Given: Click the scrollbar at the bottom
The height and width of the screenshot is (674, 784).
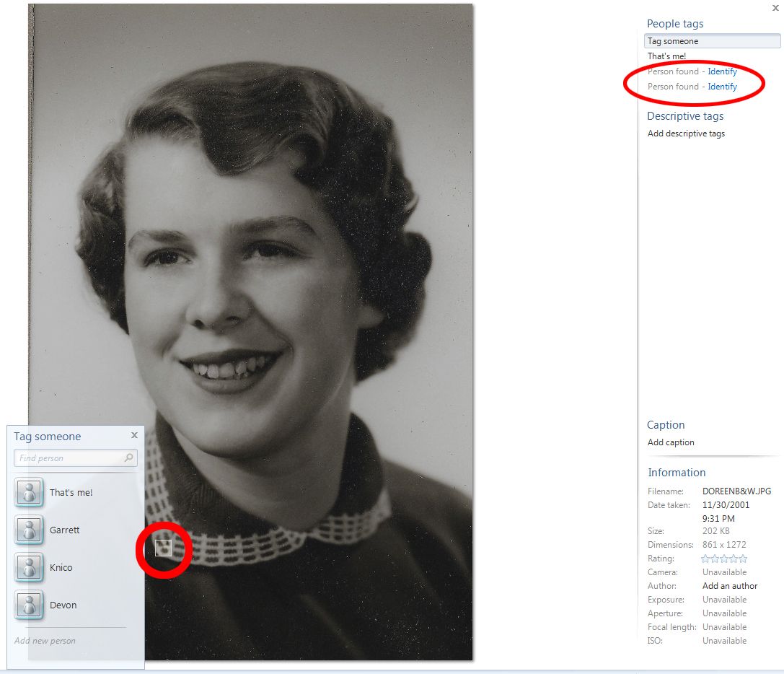Looking at the screenshot, I should click(389, 670).
